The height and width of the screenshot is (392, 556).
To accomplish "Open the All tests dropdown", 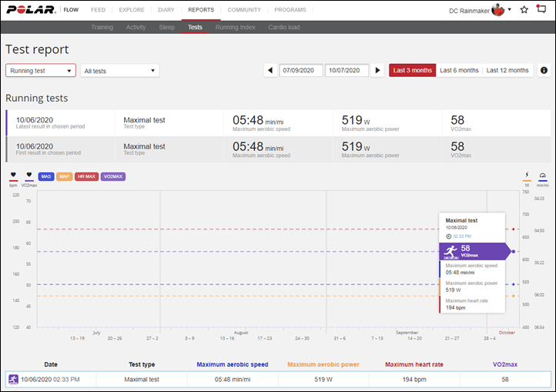I will click(x=120, y=71).
